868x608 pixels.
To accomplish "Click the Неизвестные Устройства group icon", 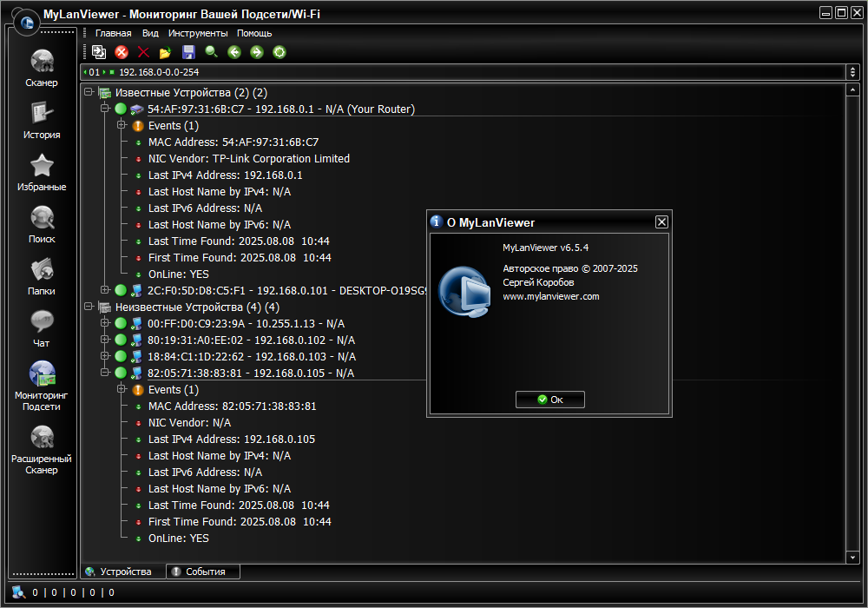I will (105, 307).
